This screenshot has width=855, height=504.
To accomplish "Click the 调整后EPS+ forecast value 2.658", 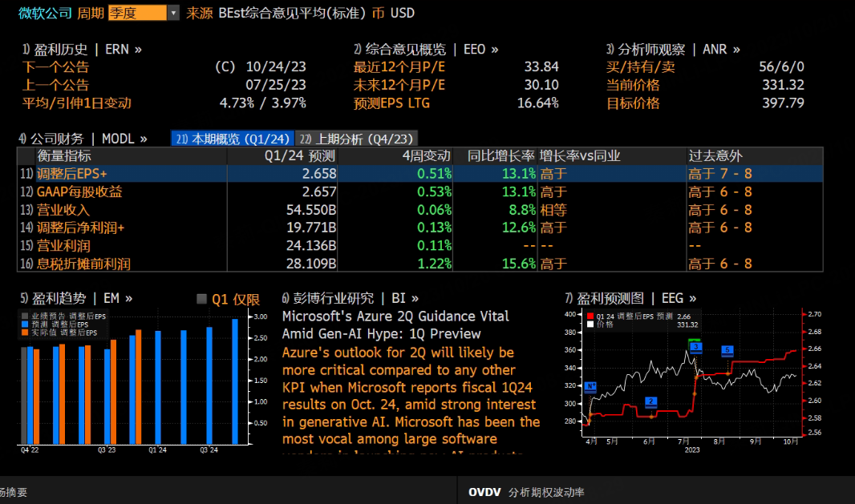I will 319,174.
